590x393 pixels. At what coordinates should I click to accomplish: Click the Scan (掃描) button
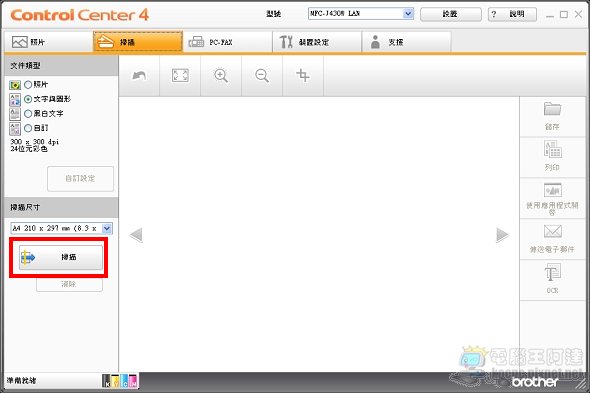[x=61, y=257]
